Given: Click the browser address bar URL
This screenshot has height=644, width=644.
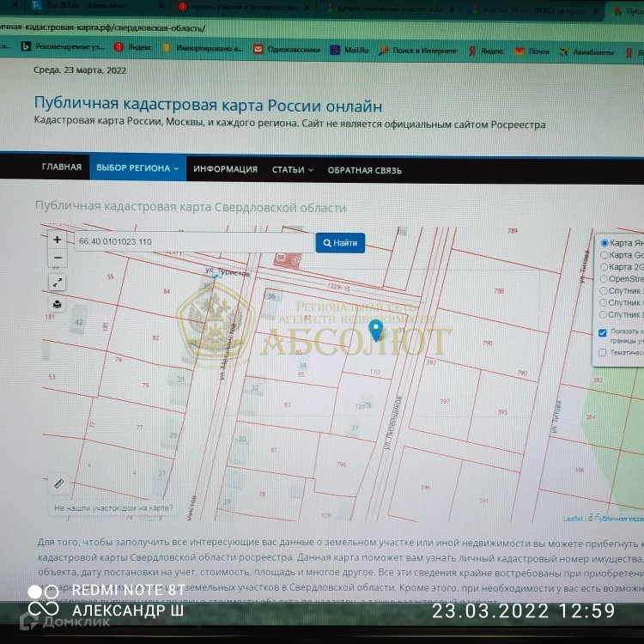Looking at the screenshot, I should click(x=103, y=27).
